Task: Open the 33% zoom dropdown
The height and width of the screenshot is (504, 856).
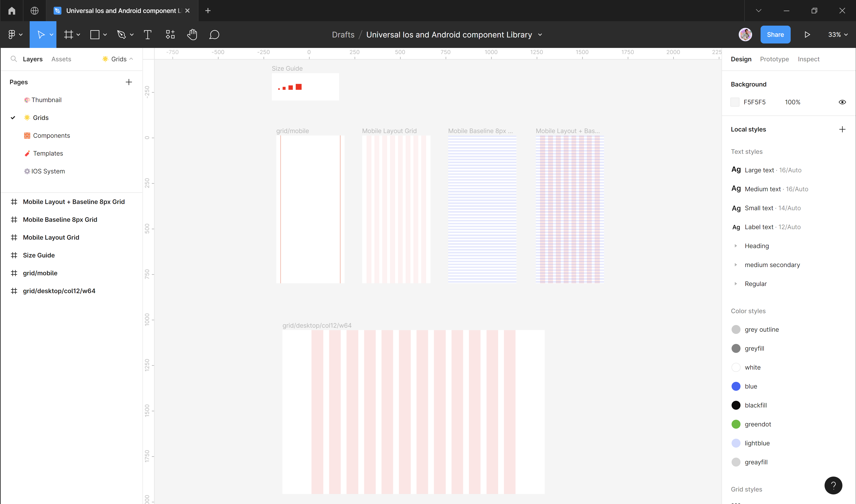Action: tap(838, 35)
